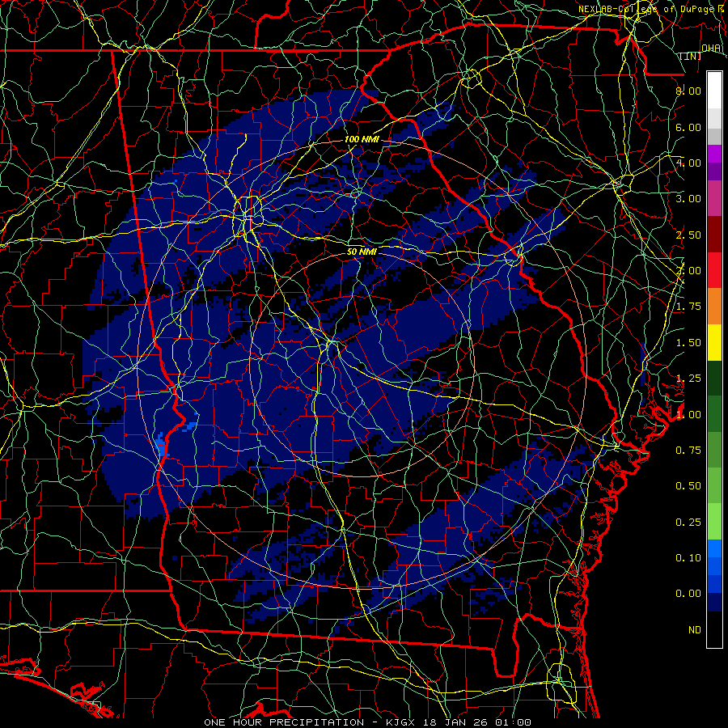
Task: Click the 0.75 legend value label
Action: point(688,451)
